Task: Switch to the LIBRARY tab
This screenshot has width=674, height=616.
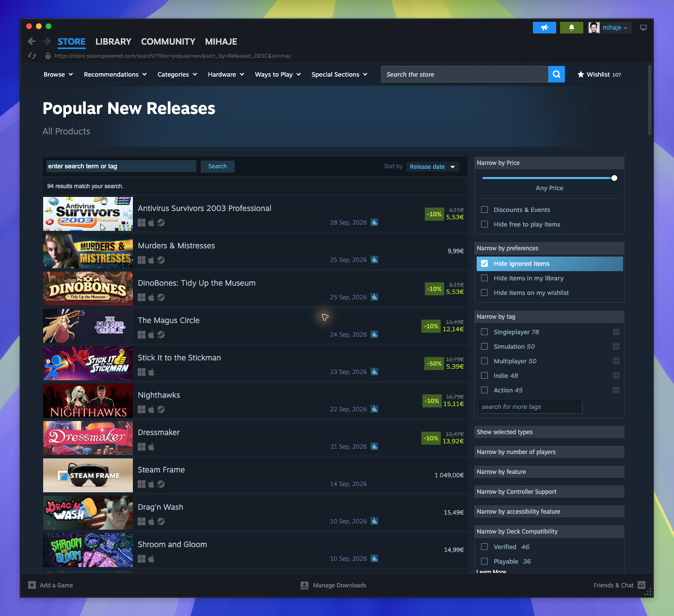Action: pos(113,42)
